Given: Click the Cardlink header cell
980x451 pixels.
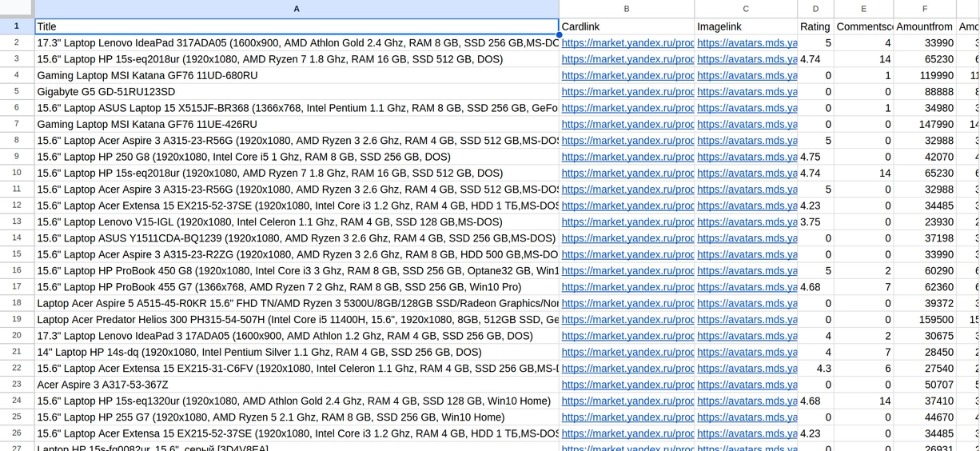Looking at the screenshot, I should [627, 26].
